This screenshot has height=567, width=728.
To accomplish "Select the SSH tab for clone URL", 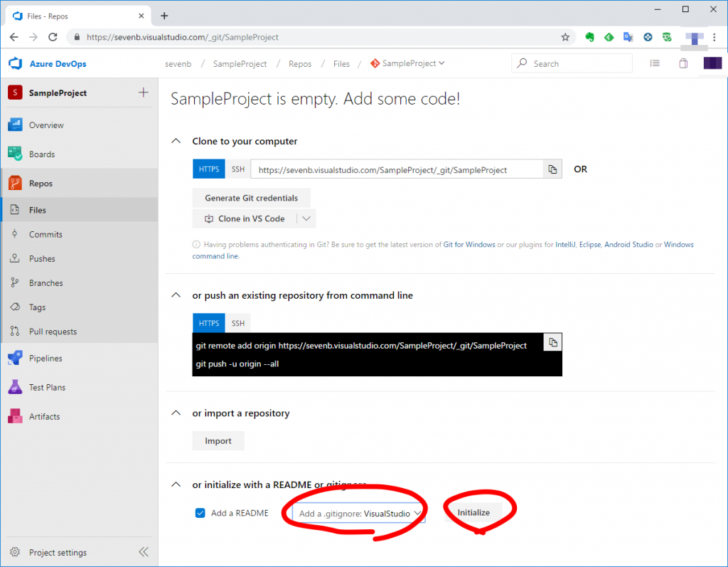I will point(238,169).
